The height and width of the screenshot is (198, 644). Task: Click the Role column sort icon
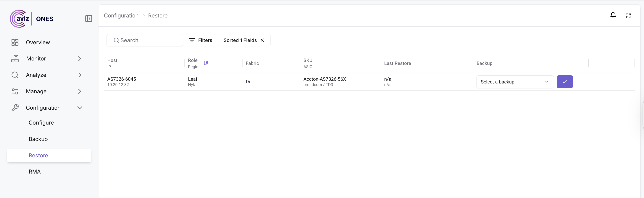(x=206, y=63)
